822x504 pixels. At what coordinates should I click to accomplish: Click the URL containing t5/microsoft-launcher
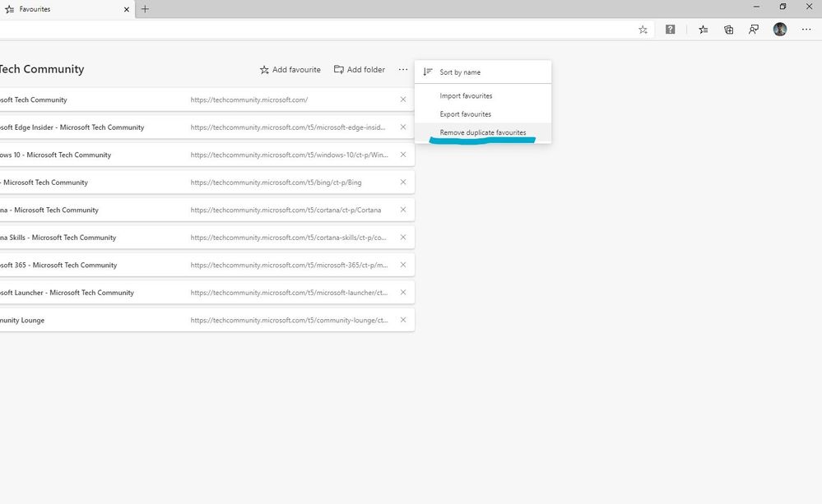pyautogui.click(x=290, y=293)
